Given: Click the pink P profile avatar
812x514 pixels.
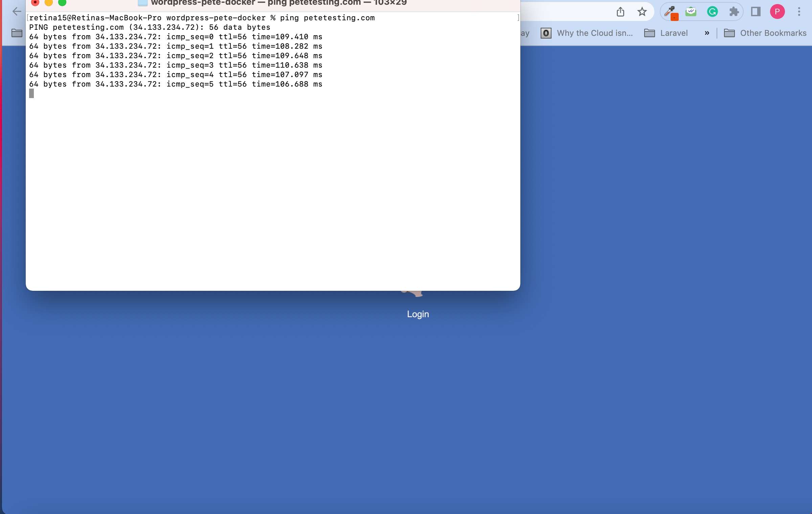Looking at the screenshot, I should point(777,12).
